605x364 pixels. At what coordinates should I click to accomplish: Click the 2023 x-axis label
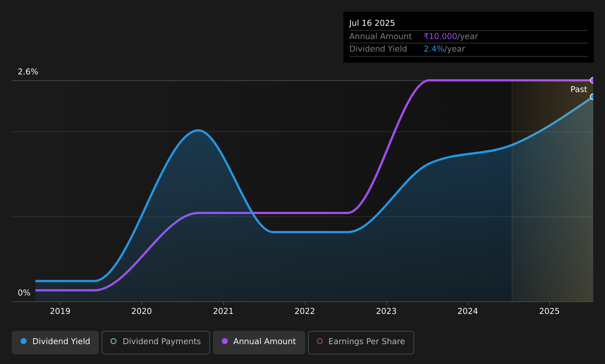click(386, 311)
